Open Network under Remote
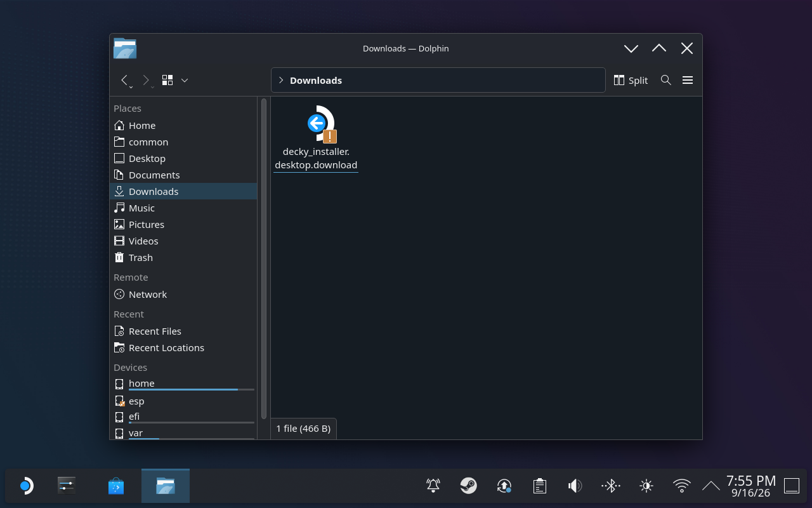812x508 pixels. pos(183,295)
